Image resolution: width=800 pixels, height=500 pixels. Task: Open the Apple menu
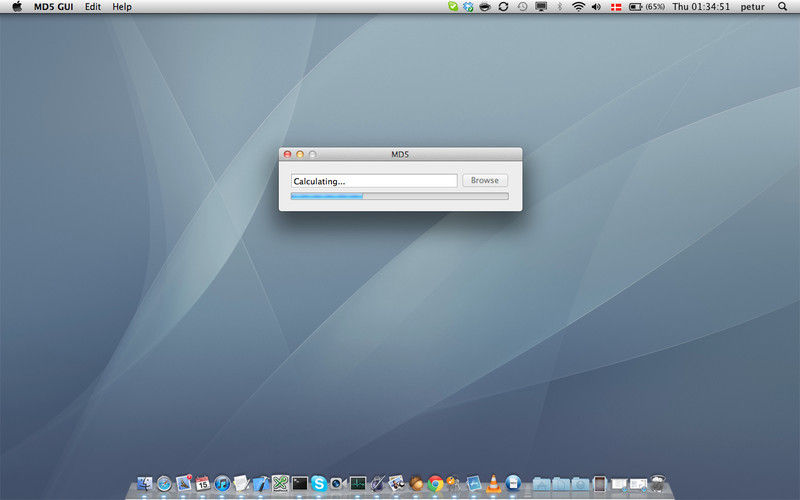(x=17, y=7)
